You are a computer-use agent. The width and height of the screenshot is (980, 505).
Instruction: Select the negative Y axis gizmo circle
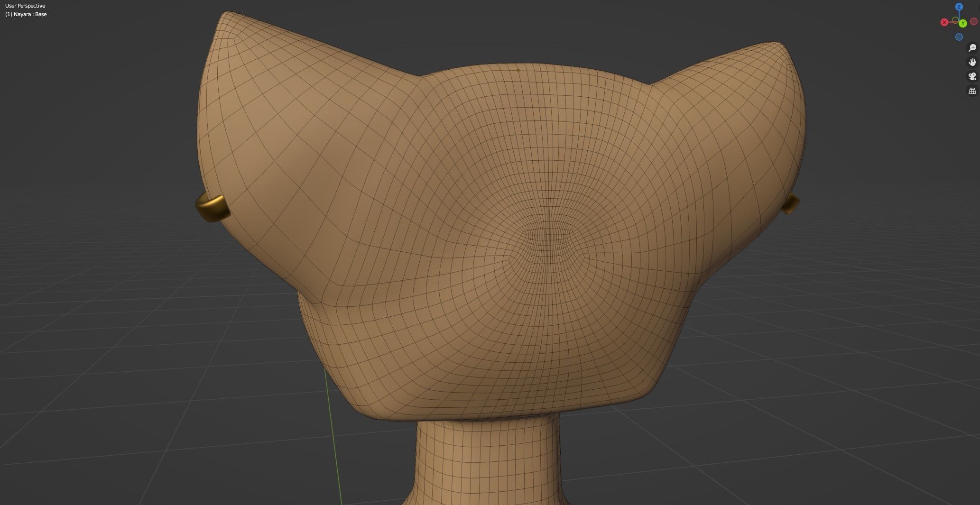click(955, 20)
